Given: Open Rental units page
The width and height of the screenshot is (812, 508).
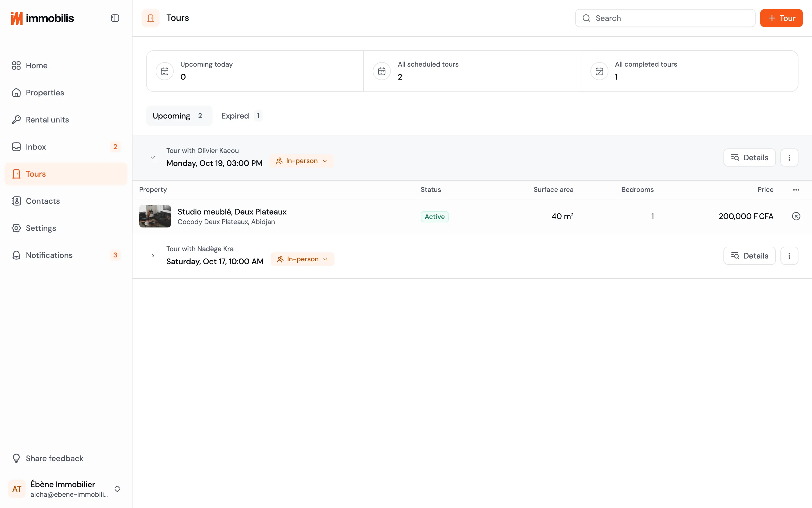Looking at the screenshot, I should pyautogui.click(x=66, y=120).
